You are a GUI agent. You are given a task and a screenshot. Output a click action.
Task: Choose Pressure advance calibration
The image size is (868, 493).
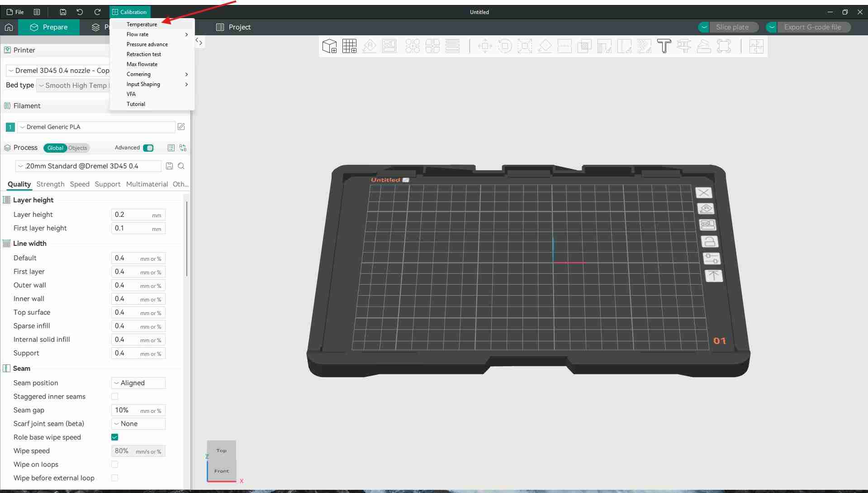tap(152, 44)
